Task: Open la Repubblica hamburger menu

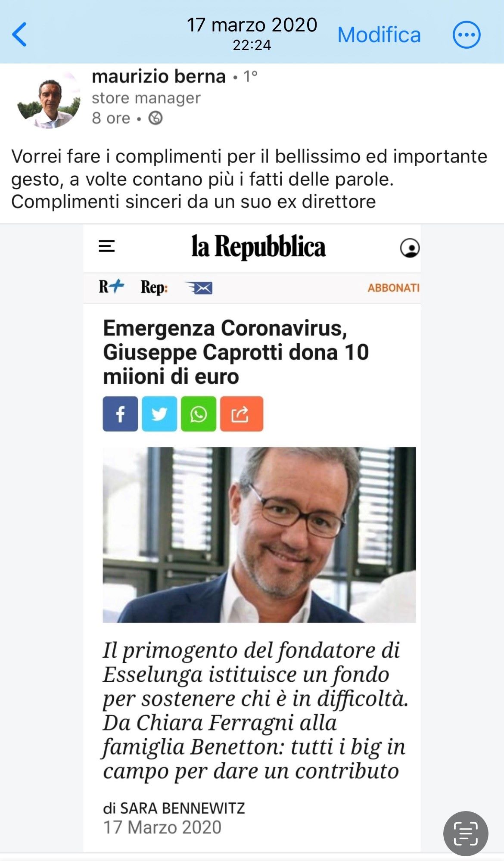Action: (x=107, y=246)
